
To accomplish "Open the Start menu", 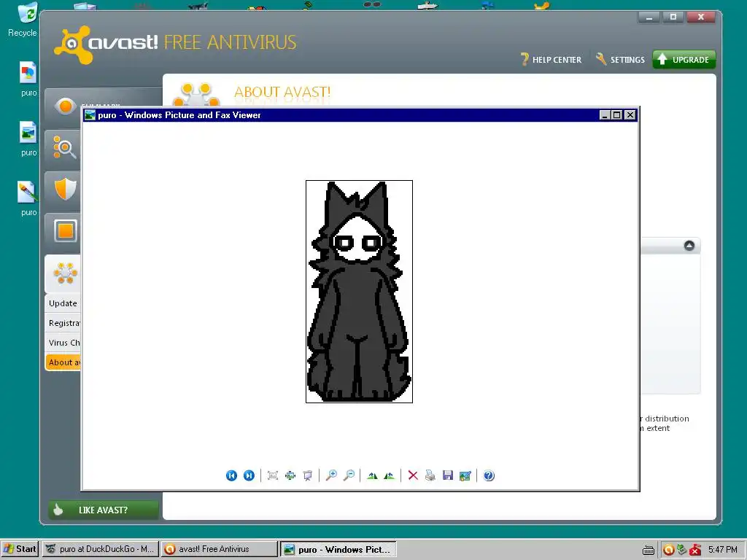I will pyautogui.click(x=20, y=549).
